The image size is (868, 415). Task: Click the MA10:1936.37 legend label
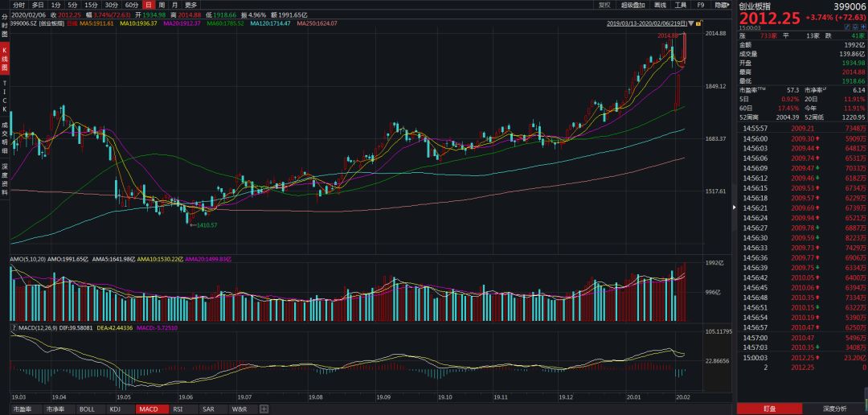(x=139, y=24)
